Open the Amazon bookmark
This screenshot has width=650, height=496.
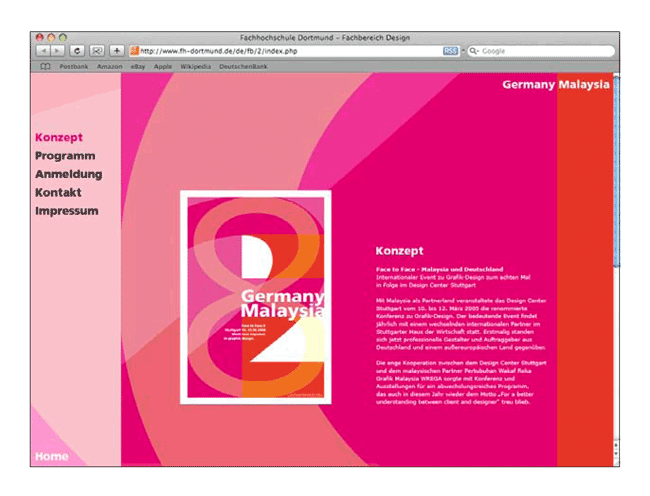coord(109,66)
